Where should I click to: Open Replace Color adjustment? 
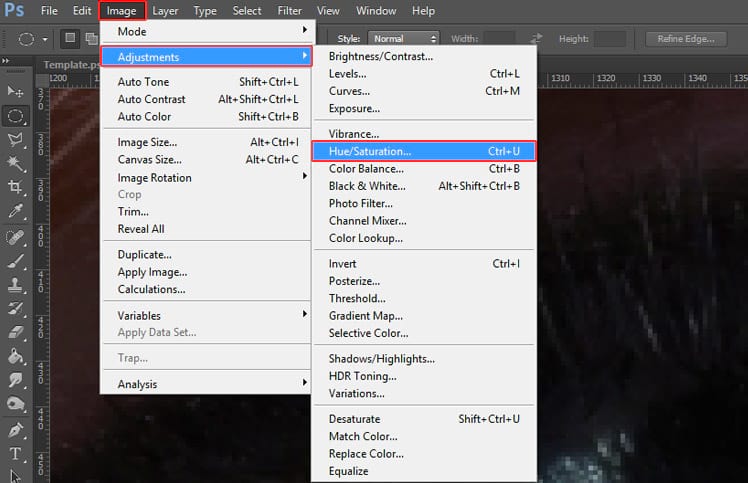(x=424, y=453)
